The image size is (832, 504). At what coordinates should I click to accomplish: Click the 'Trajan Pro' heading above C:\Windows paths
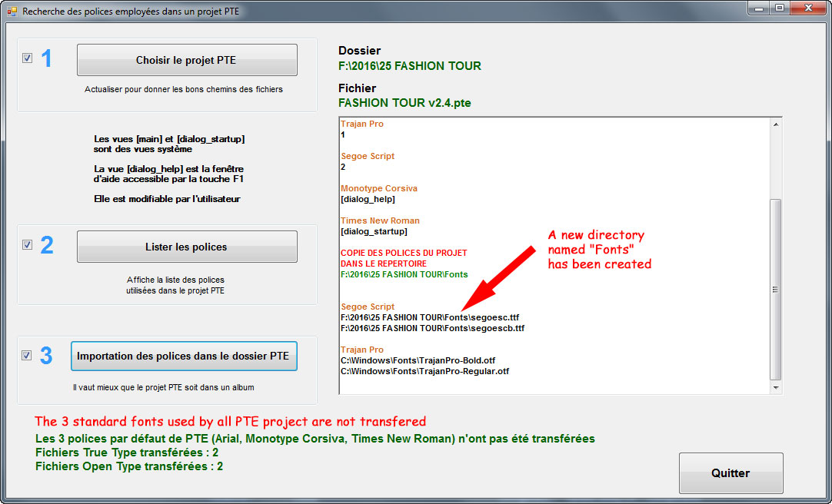click(x=362, y=350)
